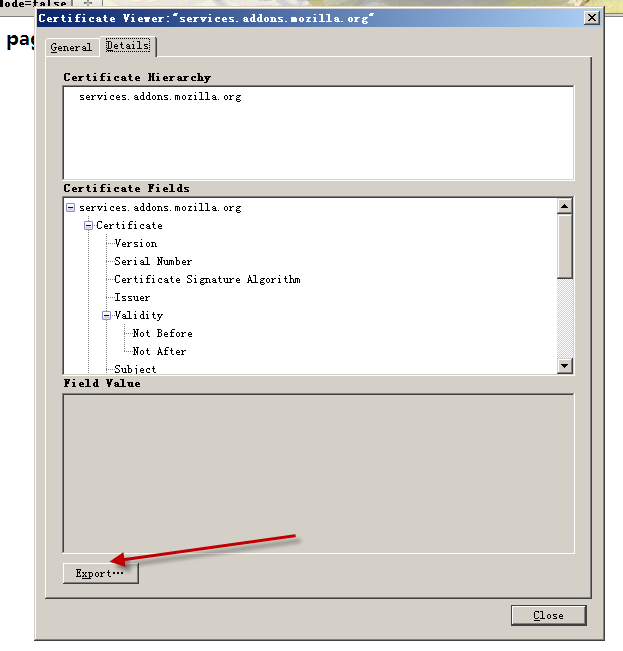Select the Validity field
Image resolution: width=623 pixels, height=651 pixels.
(x=139, y=316)
